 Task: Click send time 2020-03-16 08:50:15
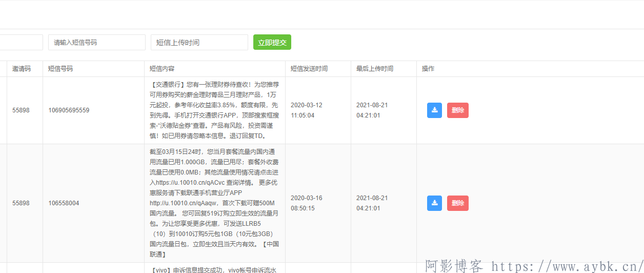[307, 203]
